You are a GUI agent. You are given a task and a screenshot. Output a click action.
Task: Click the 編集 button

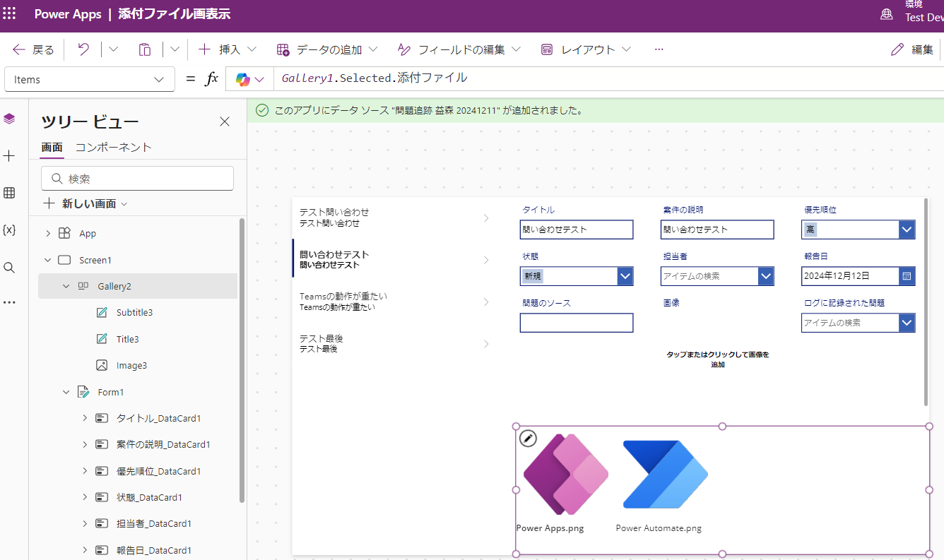[x=913, y=49]
